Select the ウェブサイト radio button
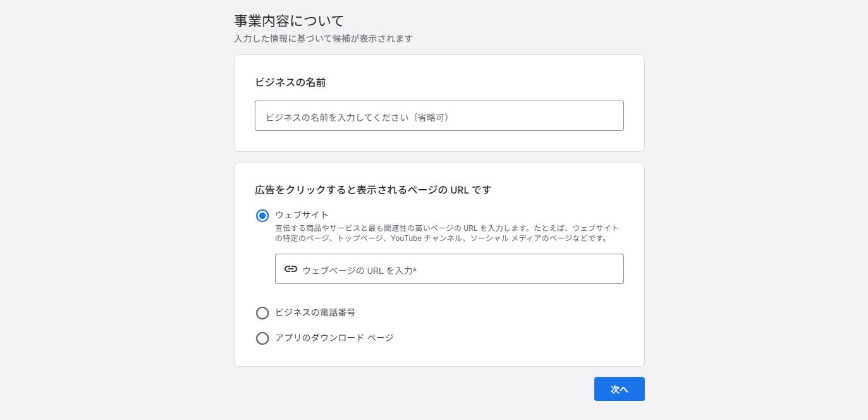The width and height of the screenshot is (868, 420). 262,216
